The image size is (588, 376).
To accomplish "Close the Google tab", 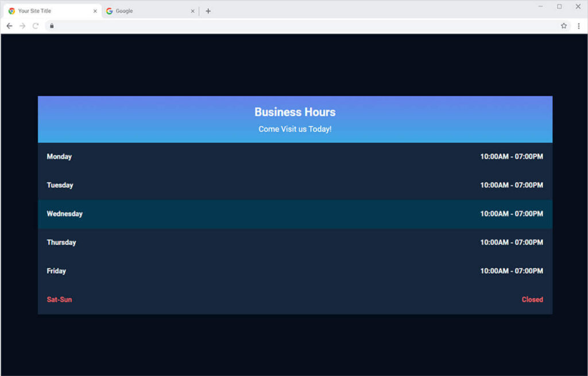I will 194,11.
